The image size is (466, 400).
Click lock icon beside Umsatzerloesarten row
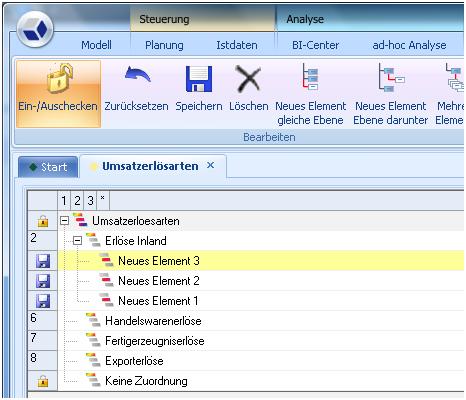pos(43,221)
